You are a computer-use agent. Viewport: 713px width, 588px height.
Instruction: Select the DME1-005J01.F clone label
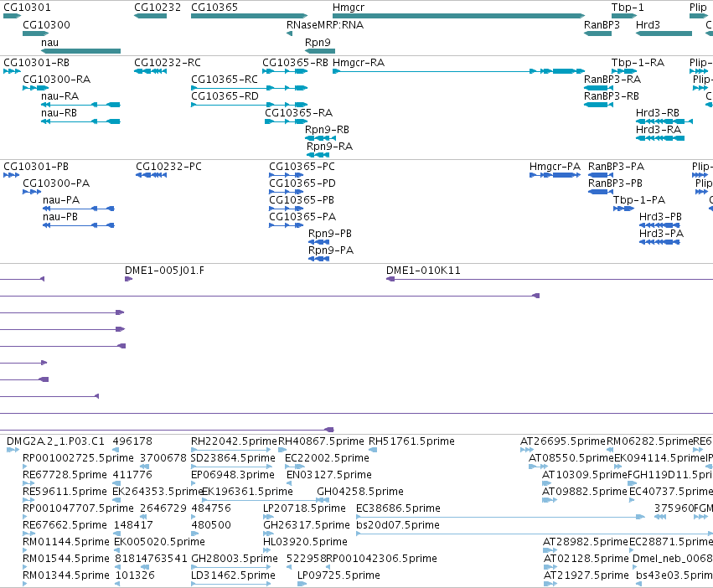[x=164, y=271]
